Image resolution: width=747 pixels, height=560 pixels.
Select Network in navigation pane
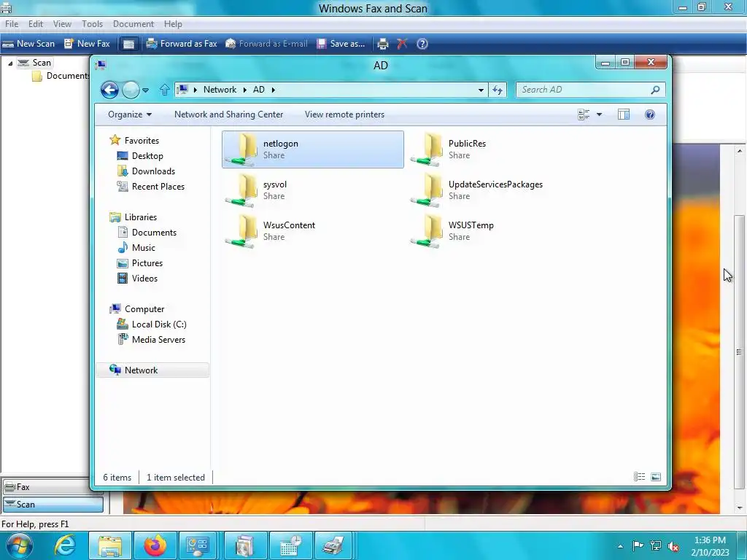tap(152, 370)
